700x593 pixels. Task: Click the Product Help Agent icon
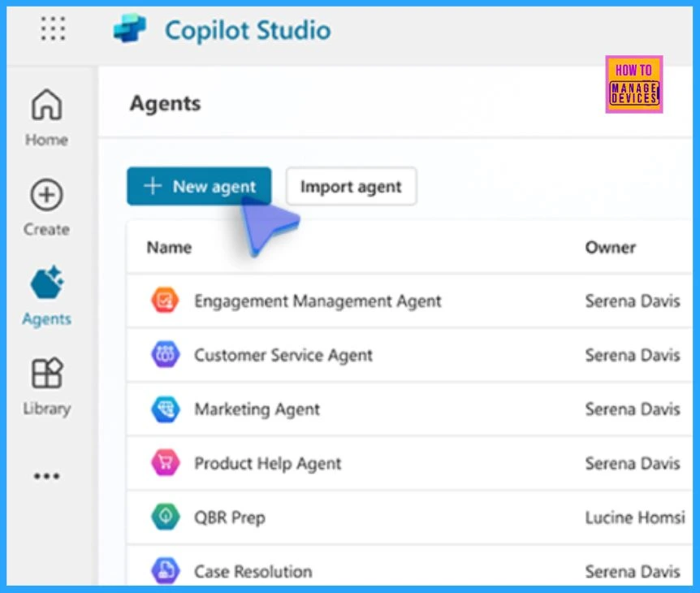(165, 463)
